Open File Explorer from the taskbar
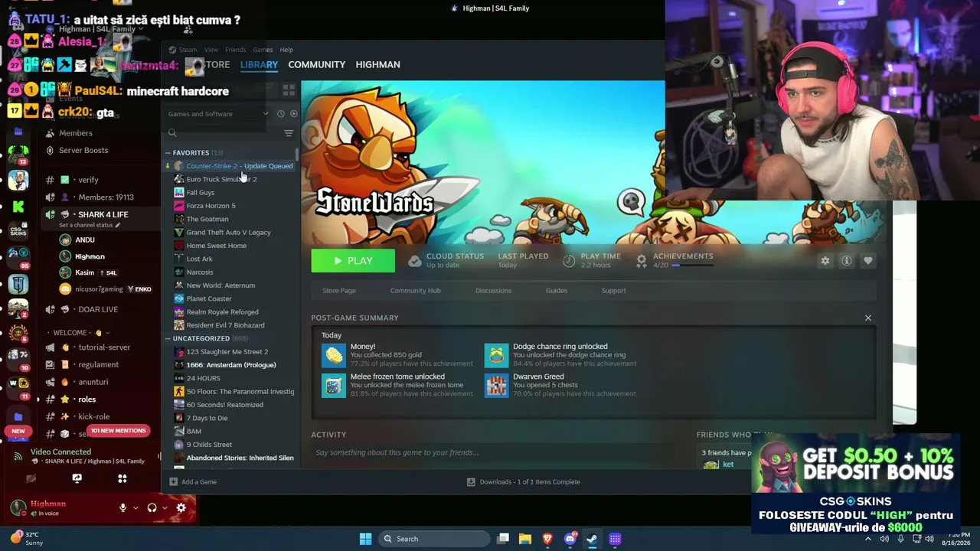Screen dimensions: 980x551 pyautogui.click(x=525, y=539)
